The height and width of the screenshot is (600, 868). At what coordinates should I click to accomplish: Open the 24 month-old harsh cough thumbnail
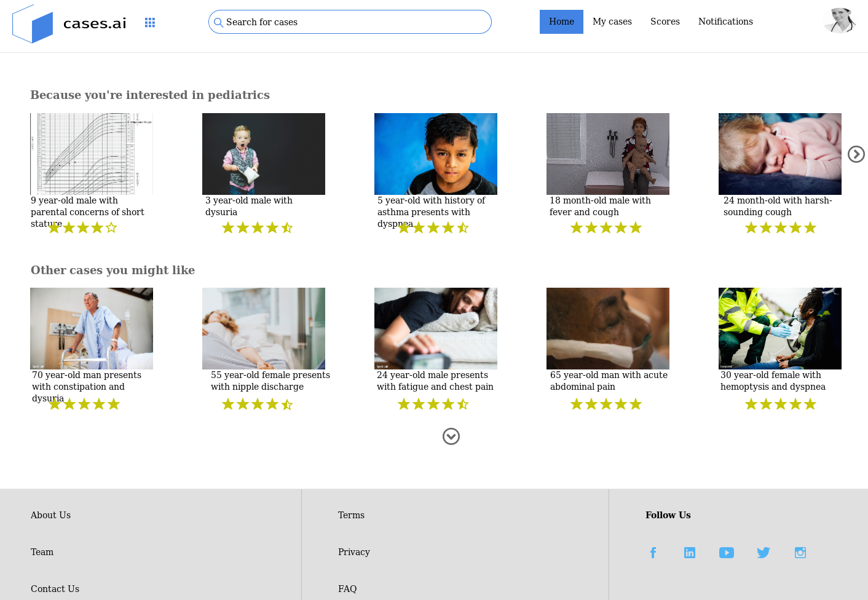[x=780, y=154]
